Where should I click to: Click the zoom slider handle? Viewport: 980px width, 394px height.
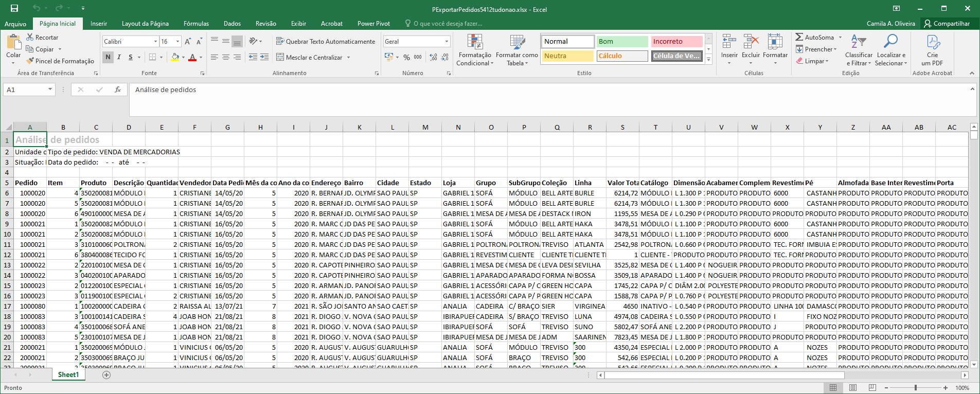(916, 387)
